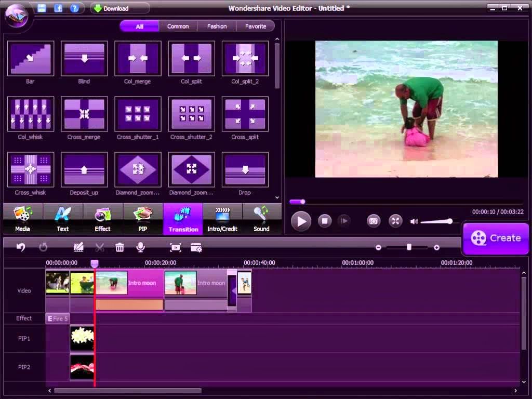Click the Create button
Screen dimensions: 532x399
[x=496, y=238]
